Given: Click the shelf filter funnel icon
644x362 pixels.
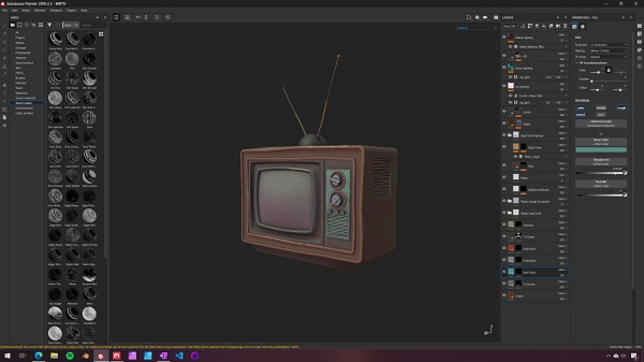Looking at the screenshot, I should pos(49,25).
